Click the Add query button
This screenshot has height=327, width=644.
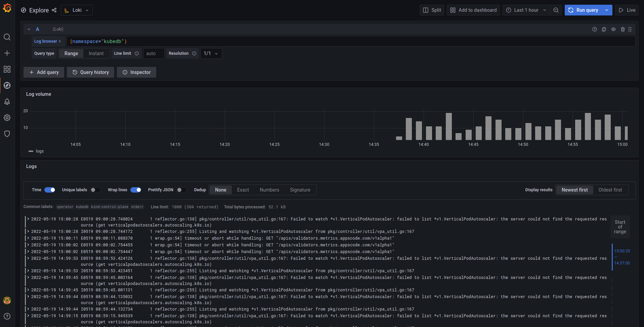point(44,72)
